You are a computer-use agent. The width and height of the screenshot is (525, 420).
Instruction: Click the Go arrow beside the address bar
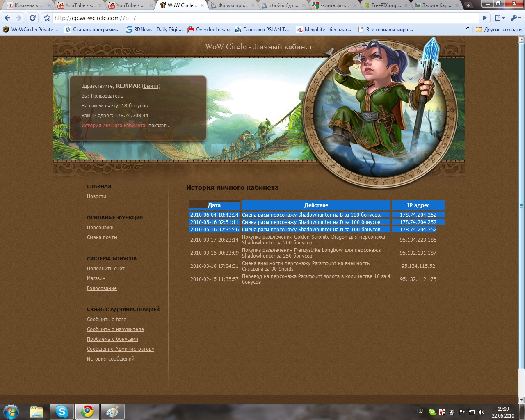tap(485, 18)
